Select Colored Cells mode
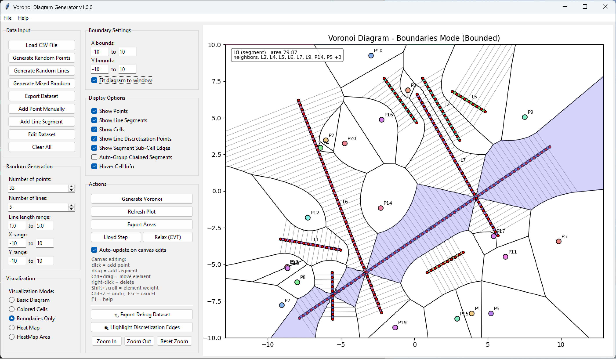 pyautogui.click(x=11, y=309)
